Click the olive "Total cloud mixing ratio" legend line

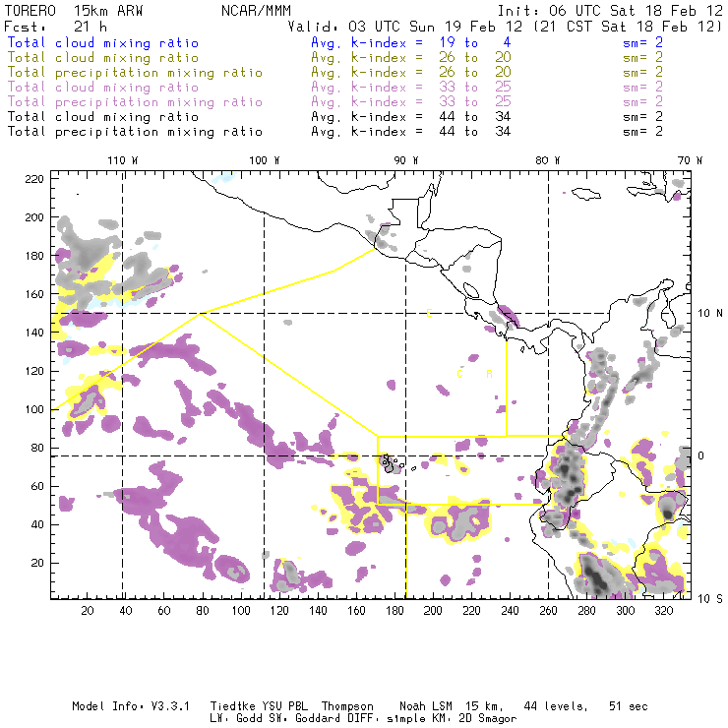coord(103,58)
